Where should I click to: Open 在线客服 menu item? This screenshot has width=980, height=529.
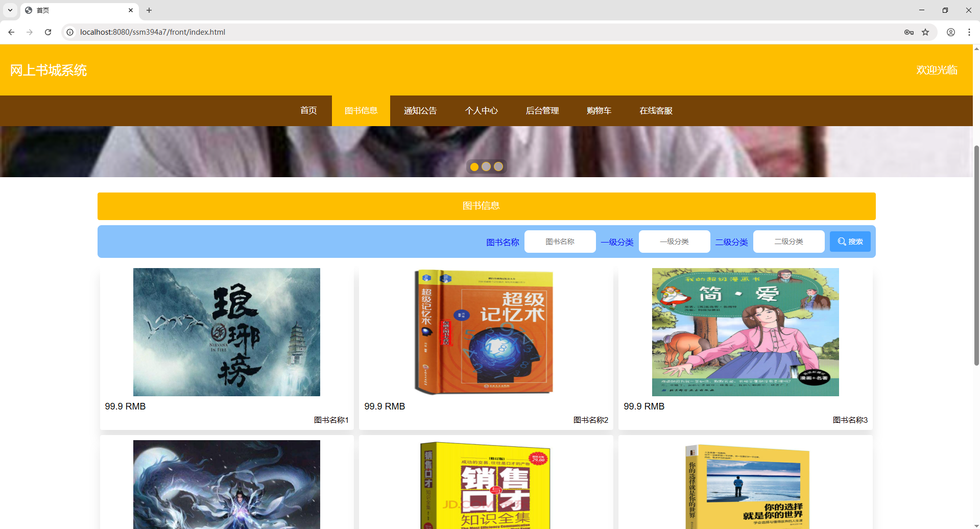(x=656, y=111)
